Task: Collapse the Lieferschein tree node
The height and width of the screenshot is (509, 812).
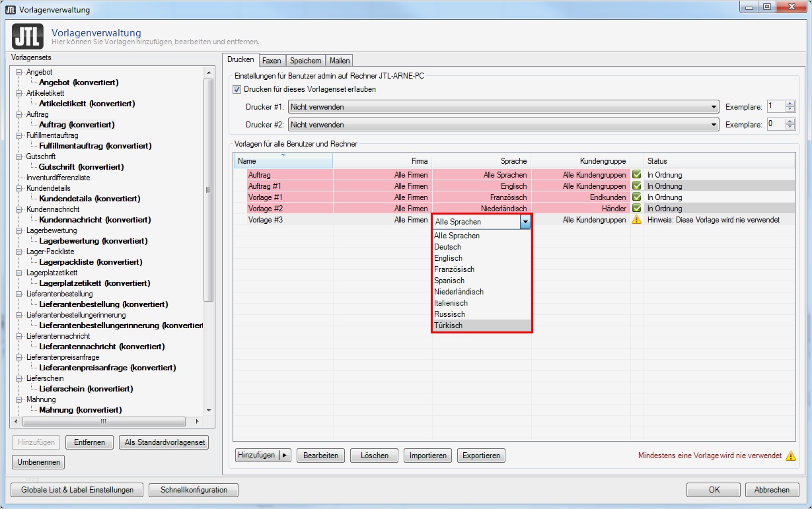Action: click(19, 378)
